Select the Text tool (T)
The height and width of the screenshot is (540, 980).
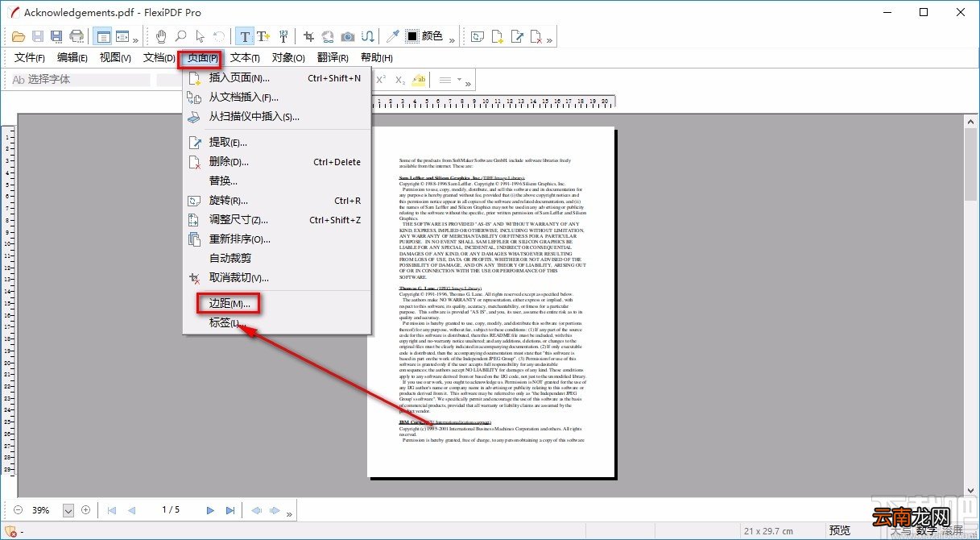click(x=245, y=36)
